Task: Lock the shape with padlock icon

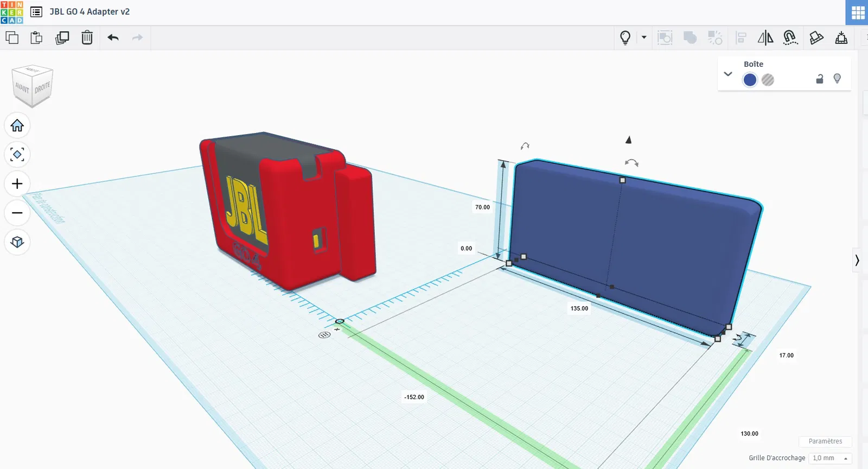Action: pyautogui.click(x=820, y=79)
